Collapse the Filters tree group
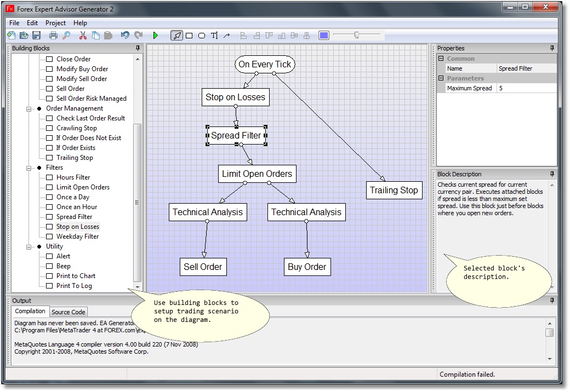The image size is (570, 392). pyautogui.click(x=29, y=168)
